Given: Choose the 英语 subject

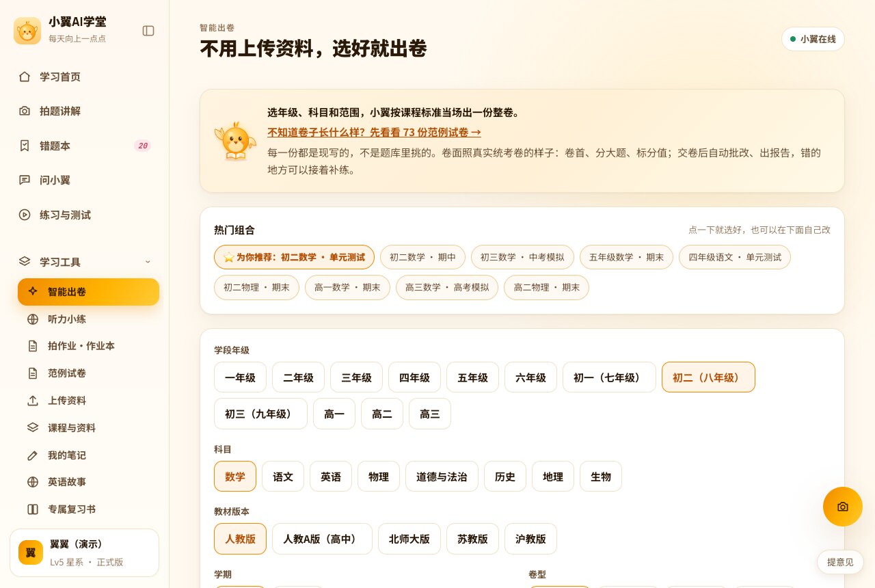Looking at the screenshot, I should point(331,477).
